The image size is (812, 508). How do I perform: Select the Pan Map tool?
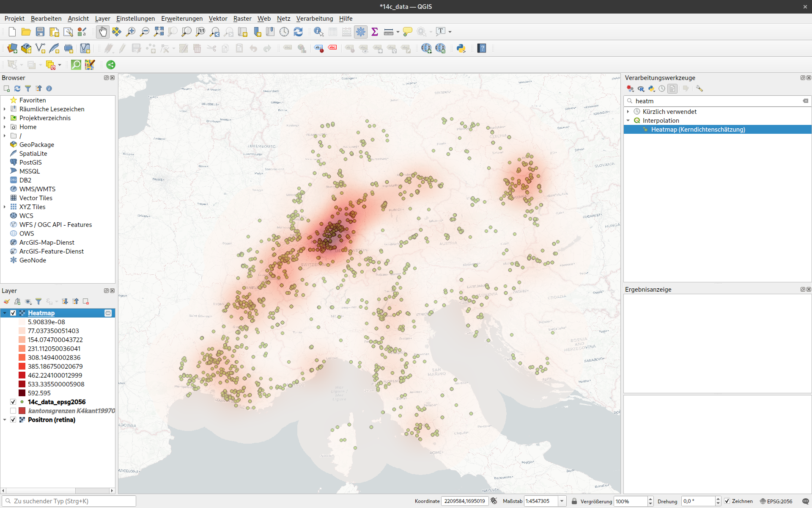pos(102,31)
